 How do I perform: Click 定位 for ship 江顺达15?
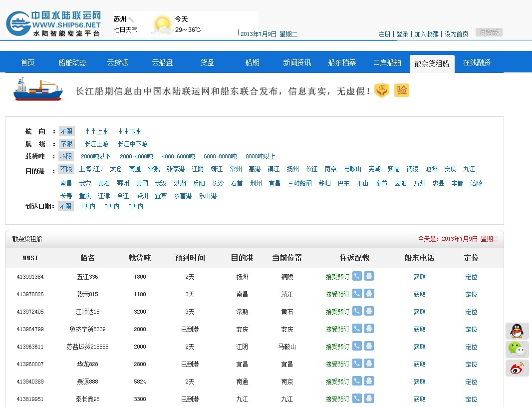[471, 312]
